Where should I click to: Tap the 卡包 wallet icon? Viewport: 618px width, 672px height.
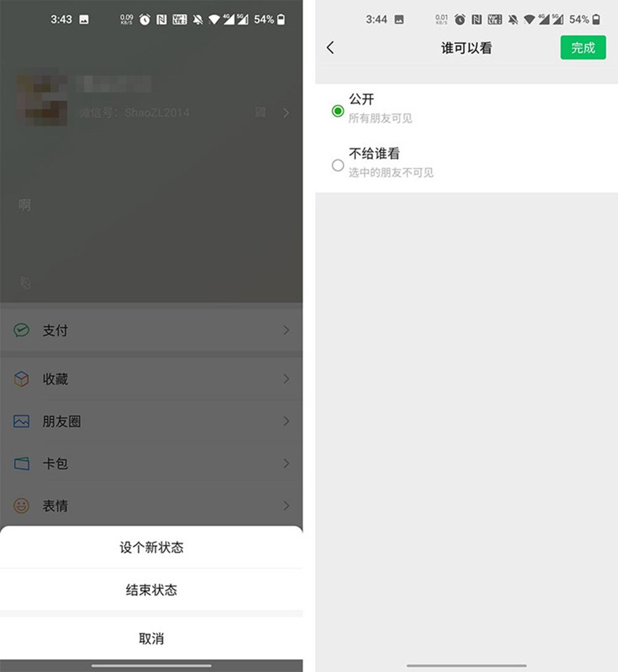[x=22, y=463]
